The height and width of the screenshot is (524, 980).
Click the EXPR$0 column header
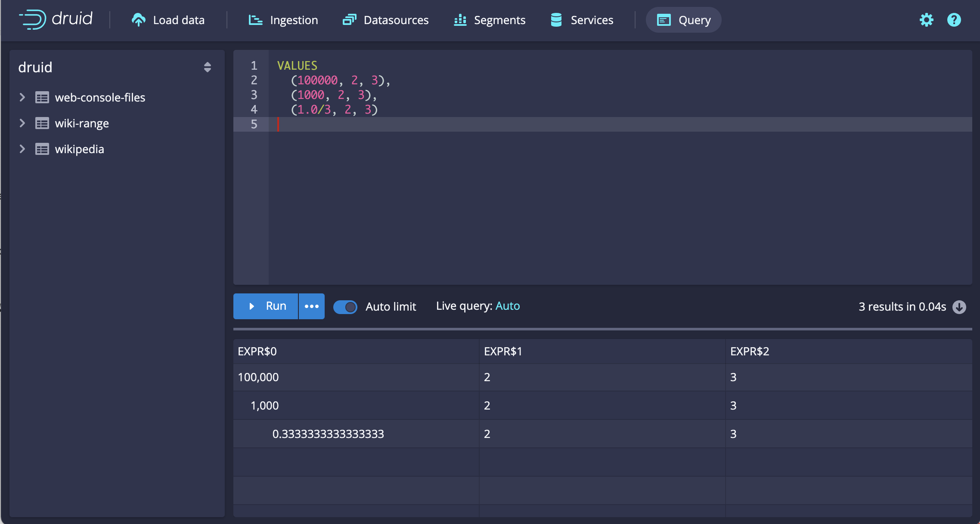pos(257,351)
